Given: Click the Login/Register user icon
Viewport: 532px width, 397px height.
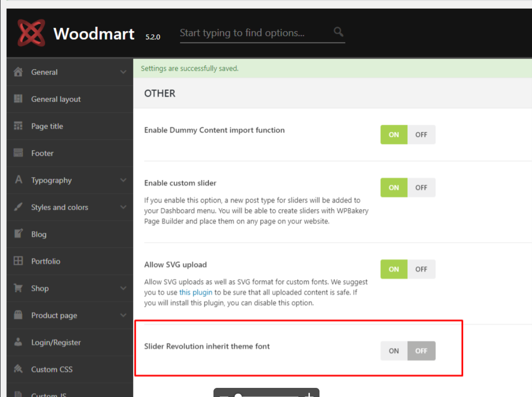Looking at the screenshot, I should coord(18,342).
